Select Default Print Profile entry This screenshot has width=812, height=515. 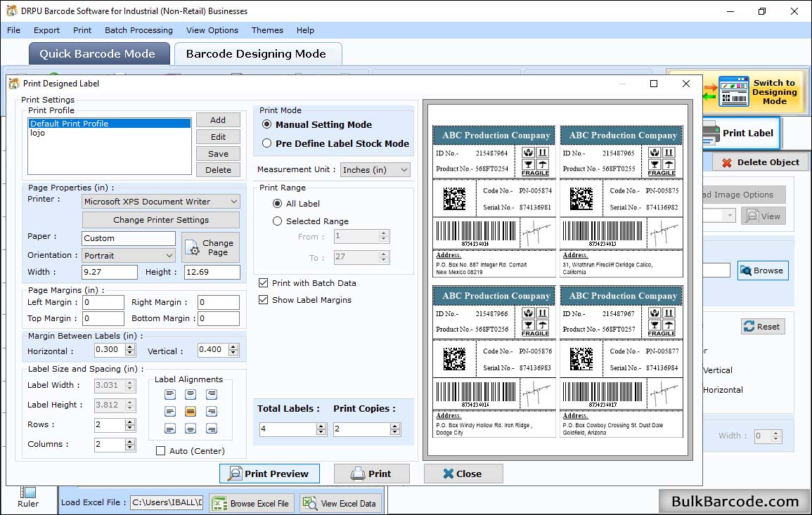[109, 123]
